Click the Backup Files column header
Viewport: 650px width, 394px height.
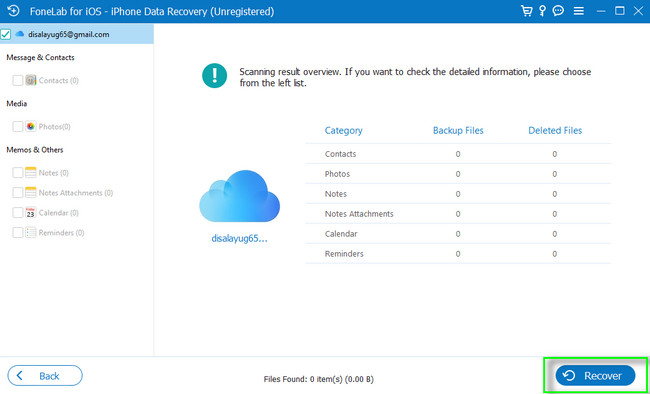click(458, 131)
